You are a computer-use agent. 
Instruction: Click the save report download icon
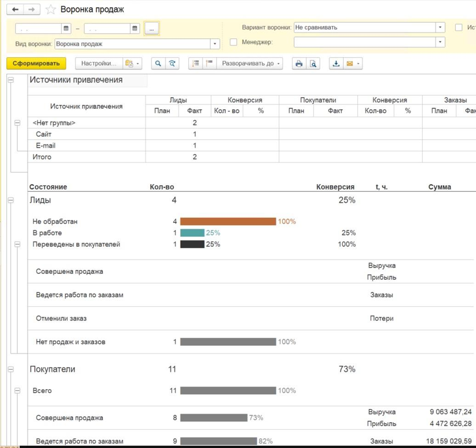pos(336,64)
